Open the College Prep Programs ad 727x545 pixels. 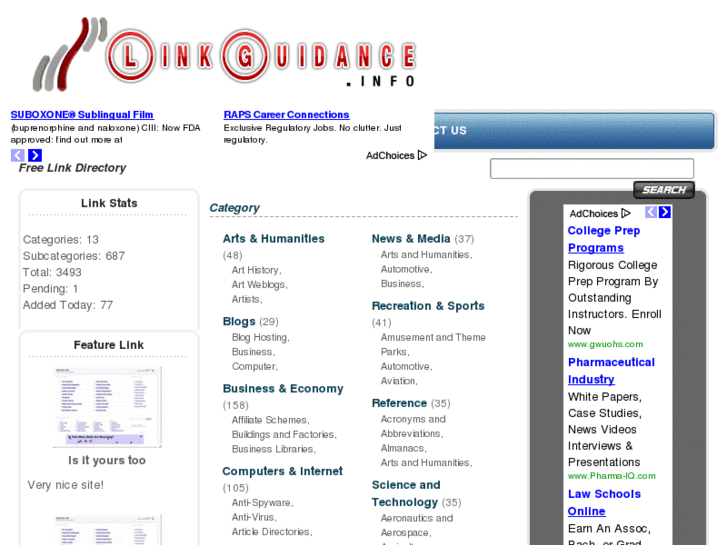(x=604, y=239)
